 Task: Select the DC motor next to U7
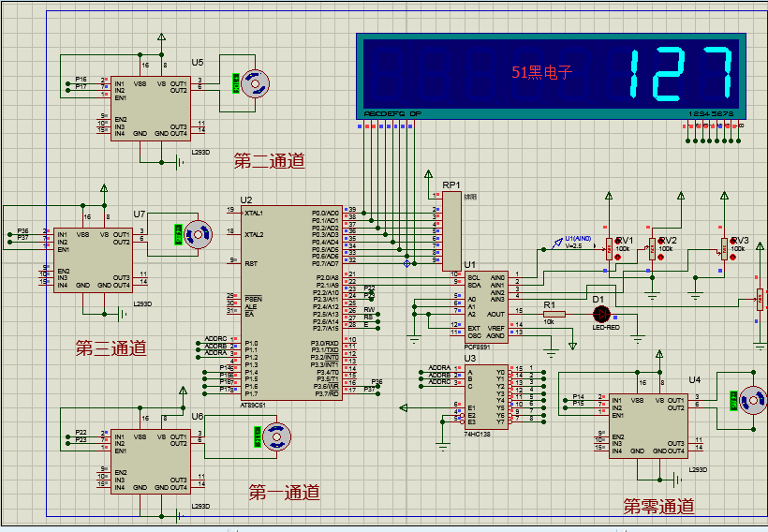tap(196, 235)
